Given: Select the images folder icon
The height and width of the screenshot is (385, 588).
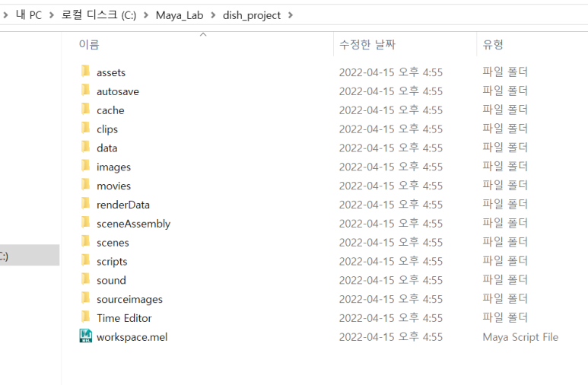Looking at the screenshot, I should click(x=85, y=165).
